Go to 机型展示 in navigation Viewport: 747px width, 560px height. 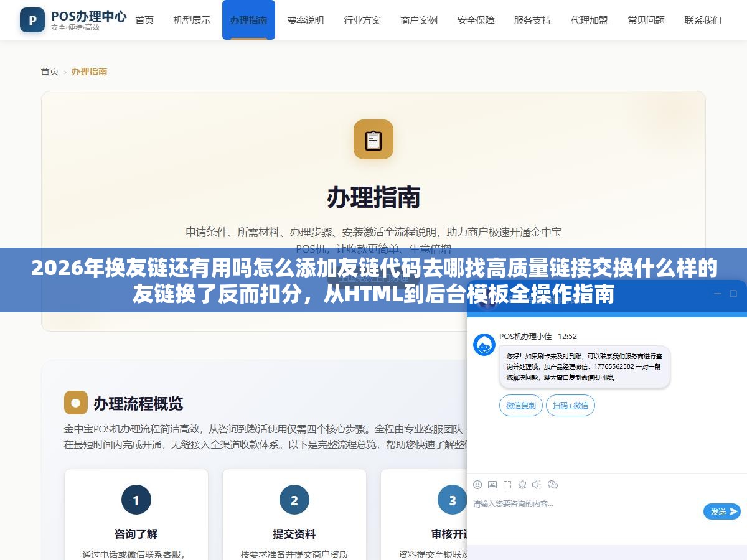click(x=192, y=20)
